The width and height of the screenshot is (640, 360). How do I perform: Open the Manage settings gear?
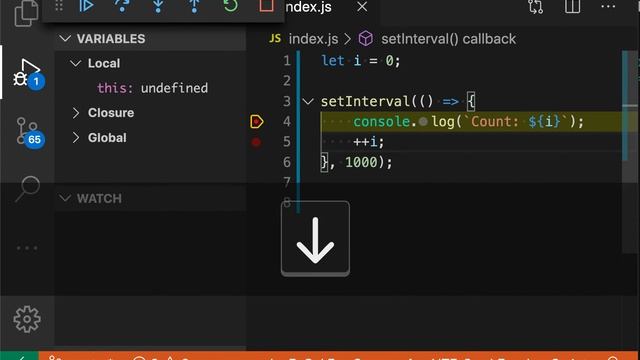pos(27,319)
